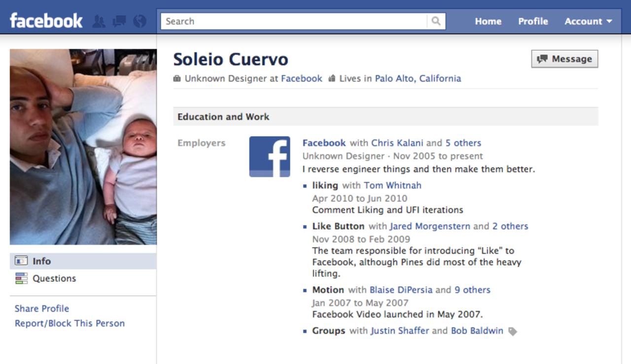Click Report/Block This Person link

click(70, 323)
